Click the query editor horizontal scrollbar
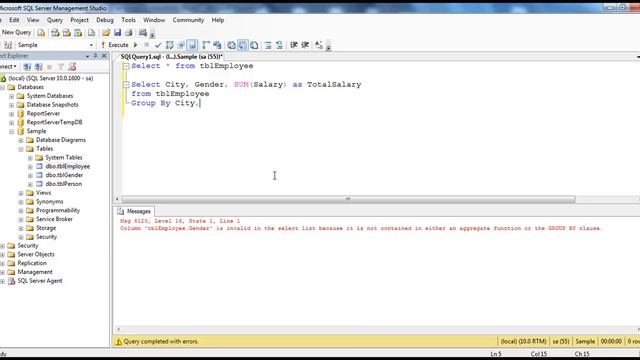Screen dimensions: 640x360 click(x=348, y=199)
